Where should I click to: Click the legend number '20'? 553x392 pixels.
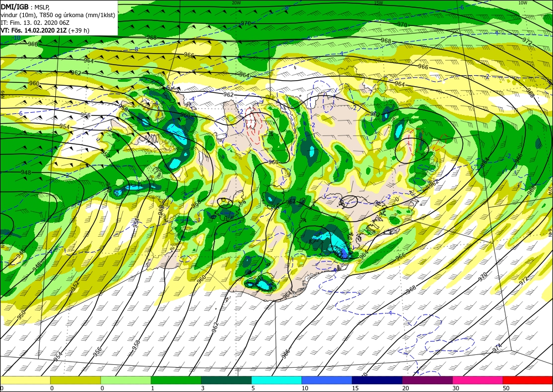click(406, 388)
